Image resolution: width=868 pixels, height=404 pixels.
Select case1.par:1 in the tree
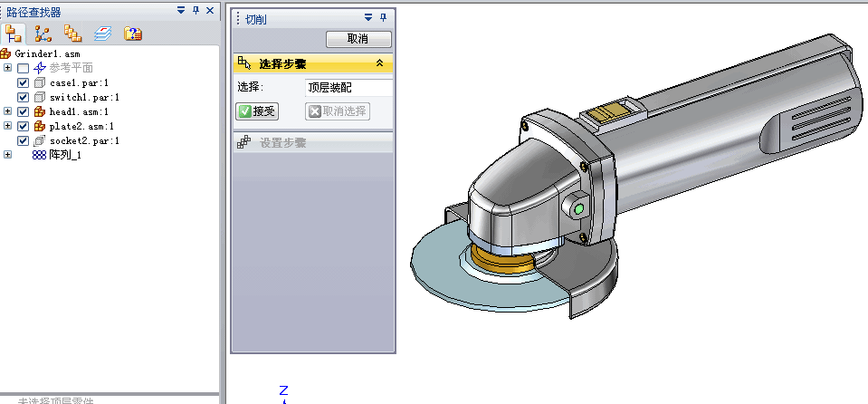79,83
